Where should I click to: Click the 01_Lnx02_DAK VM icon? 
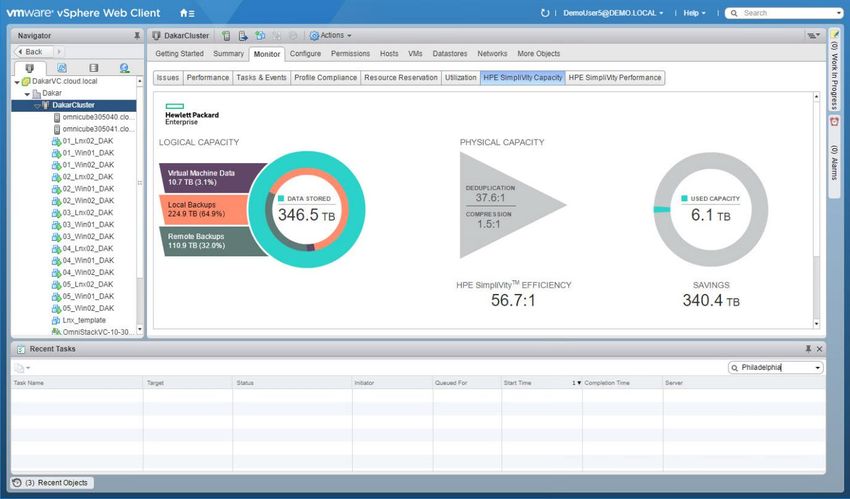pos(56,141)
